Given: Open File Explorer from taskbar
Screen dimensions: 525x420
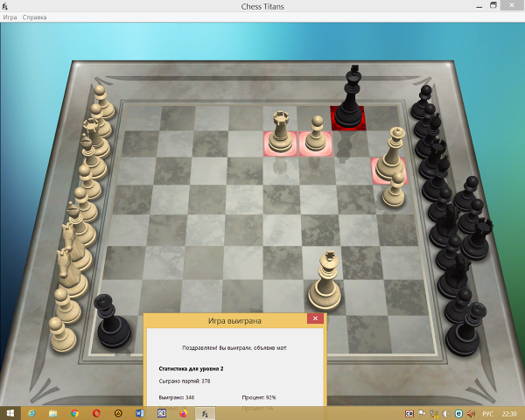Looking at the screenshot, I should [x=52, y=413].
